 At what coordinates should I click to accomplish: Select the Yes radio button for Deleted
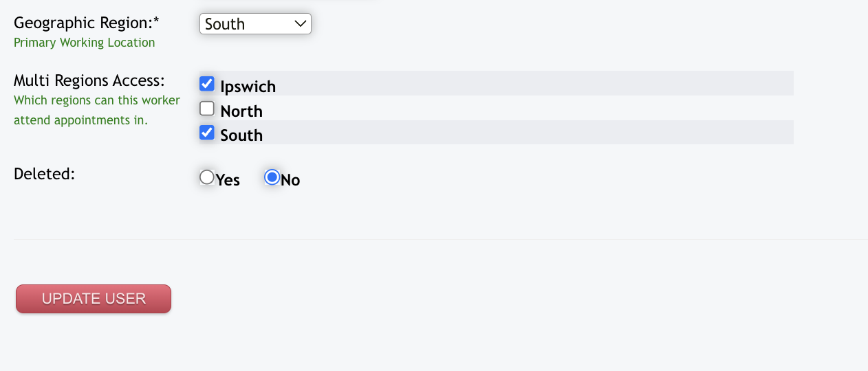[206, 177]
